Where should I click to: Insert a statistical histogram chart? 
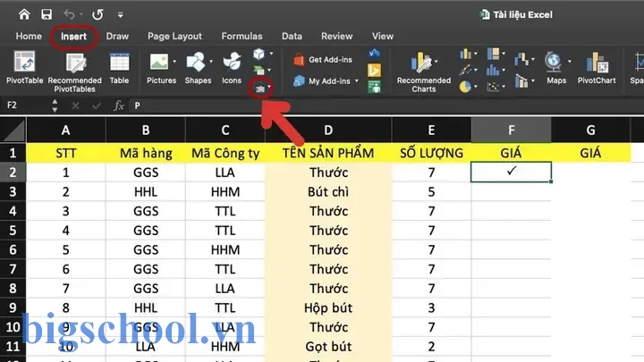click(493, 71)
